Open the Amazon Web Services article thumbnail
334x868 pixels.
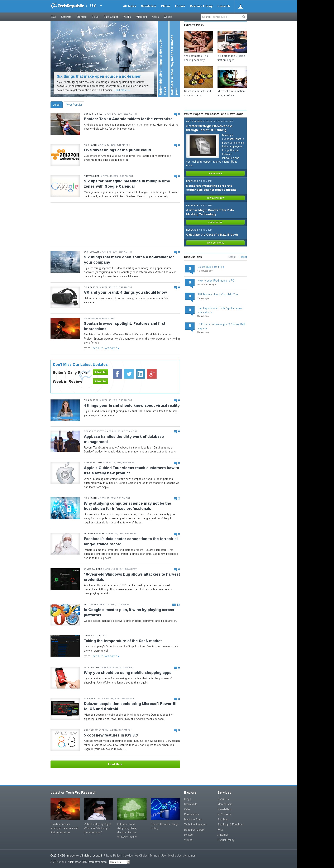65,155
